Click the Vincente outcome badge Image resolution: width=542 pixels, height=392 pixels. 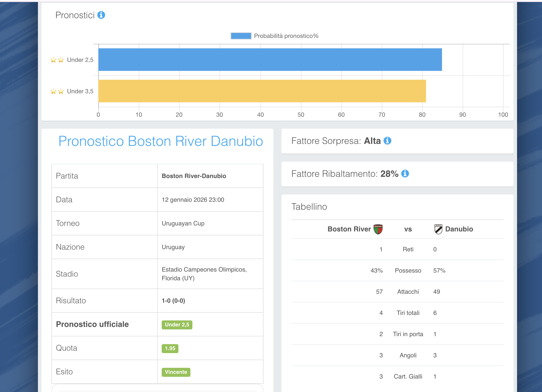176,372
